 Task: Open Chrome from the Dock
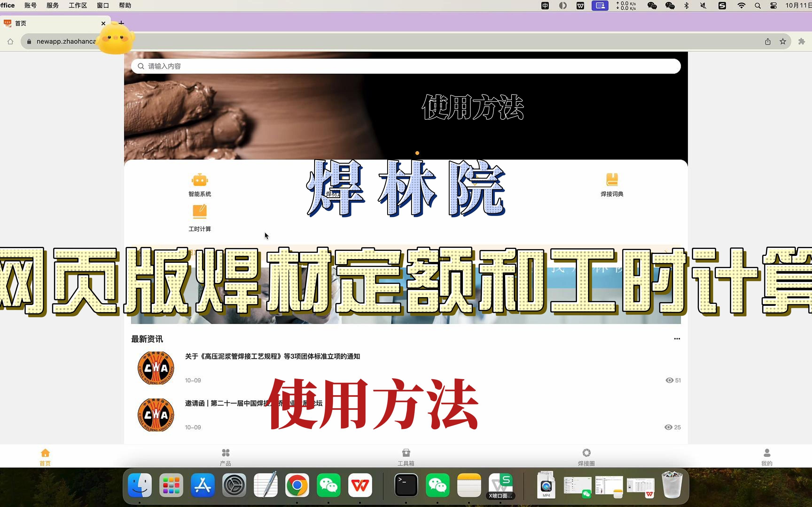[297, 485]
